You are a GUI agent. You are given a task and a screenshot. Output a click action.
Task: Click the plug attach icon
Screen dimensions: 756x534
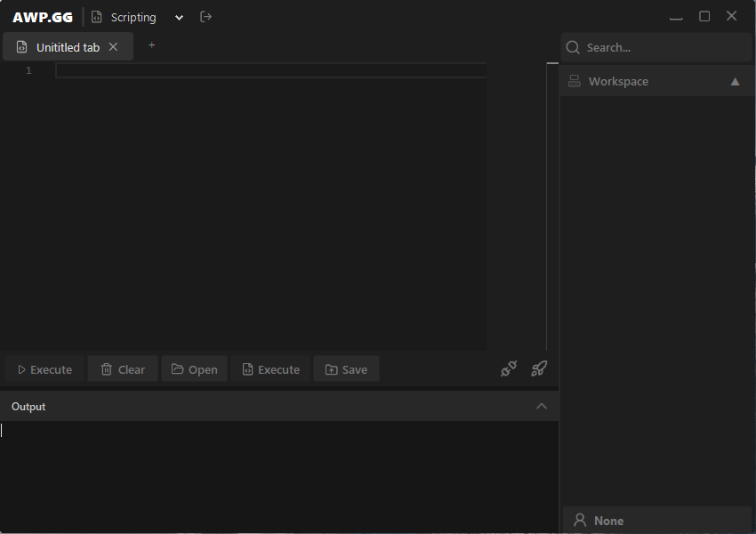pyautogui.click(x=509, y=368)
